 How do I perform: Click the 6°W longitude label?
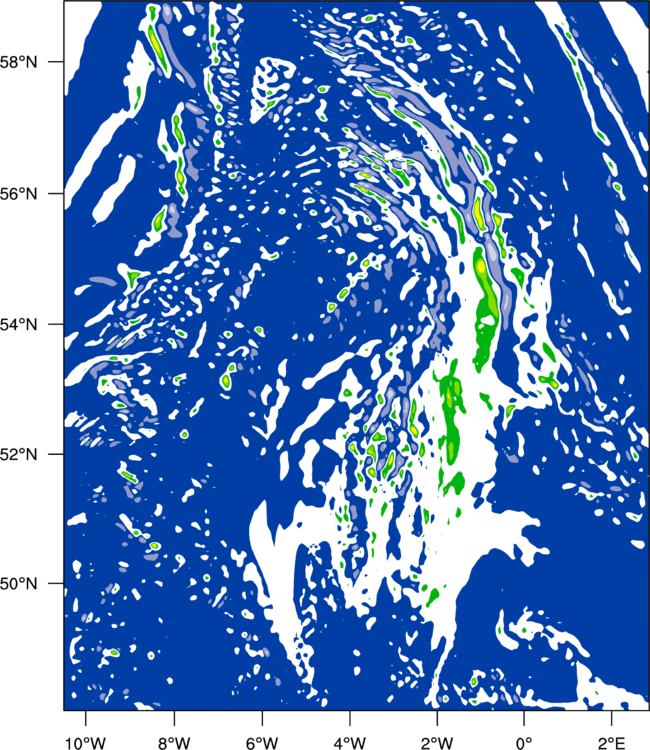262,743
